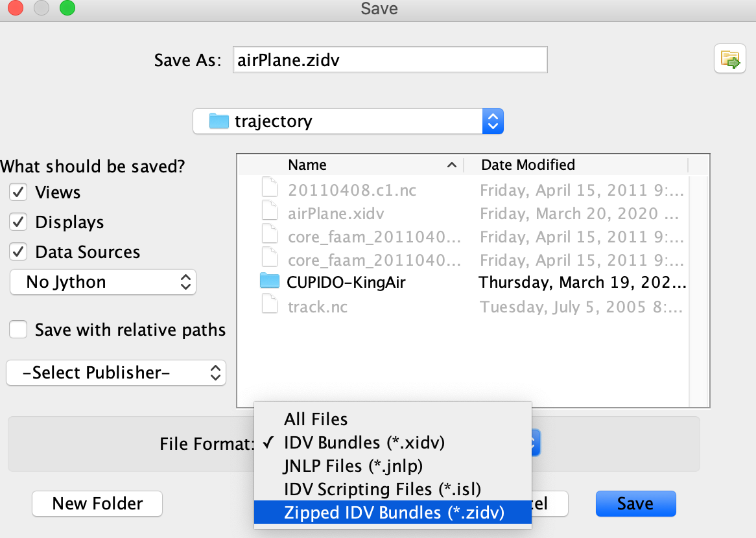Click the folder shortcut icon at top right
This screenshot has width=756, height=538.
tap(729, 60)
